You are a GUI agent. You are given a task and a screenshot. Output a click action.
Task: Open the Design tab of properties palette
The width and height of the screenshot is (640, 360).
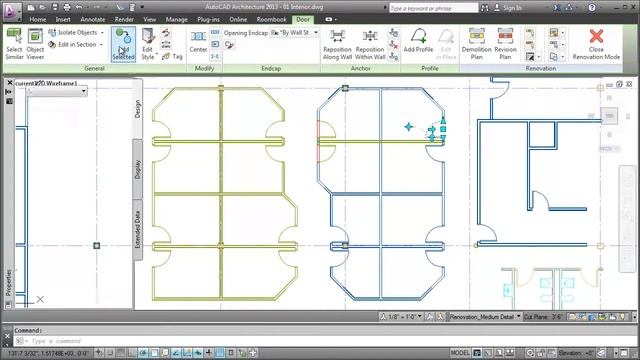click(x=138, y=109)
